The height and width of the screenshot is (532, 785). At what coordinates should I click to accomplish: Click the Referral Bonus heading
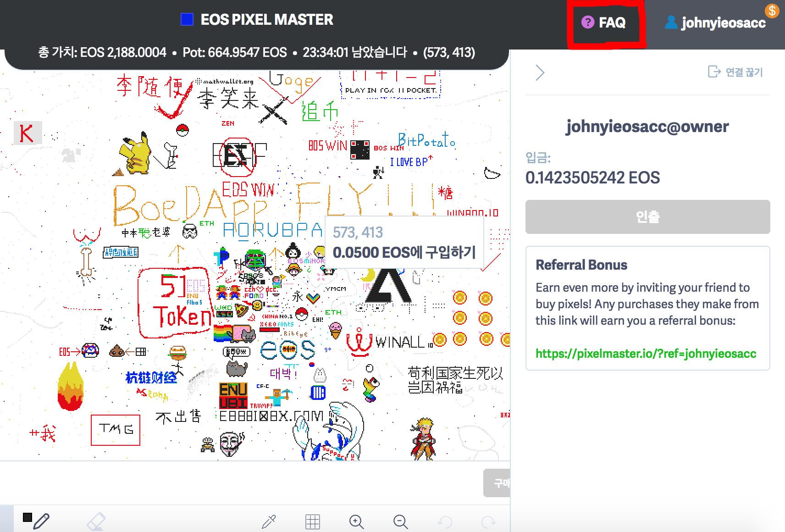[x=581, y=265]
